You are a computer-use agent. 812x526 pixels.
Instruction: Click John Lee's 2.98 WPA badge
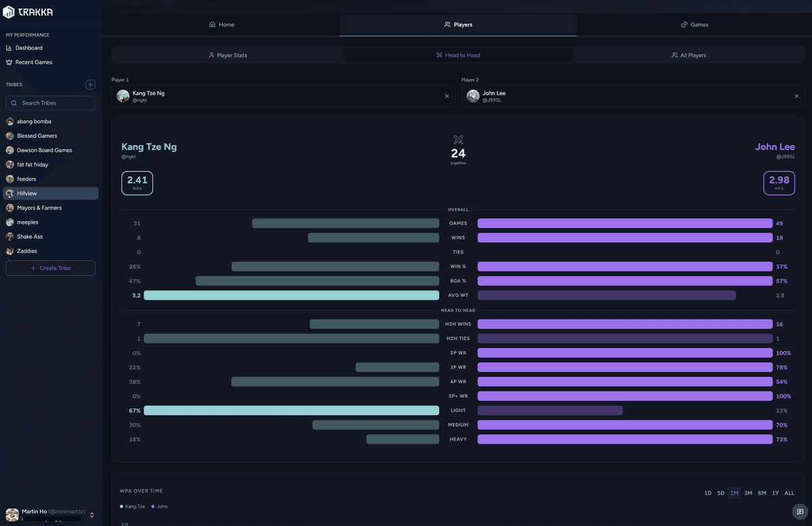click(780, 183)
